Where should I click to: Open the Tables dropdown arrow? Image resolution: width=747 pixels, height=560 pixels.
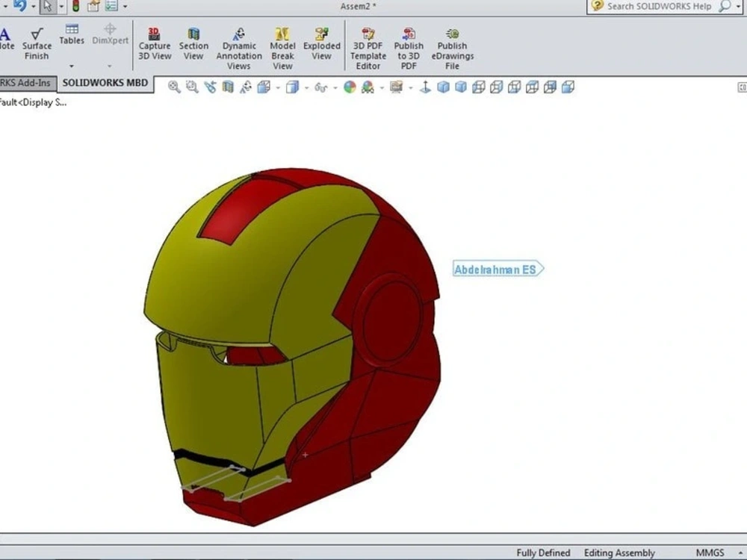(x=71, y=66)
